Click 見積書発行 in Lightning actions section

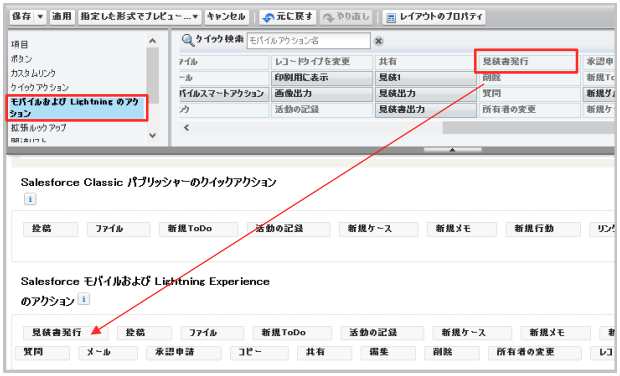click(x=65, y=333)
